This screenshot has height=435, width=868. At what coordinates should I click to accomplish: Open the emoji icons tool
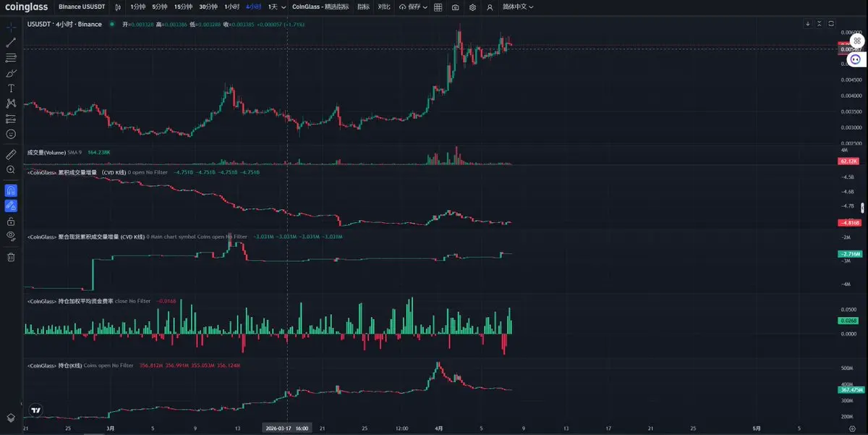click(11, 134)
